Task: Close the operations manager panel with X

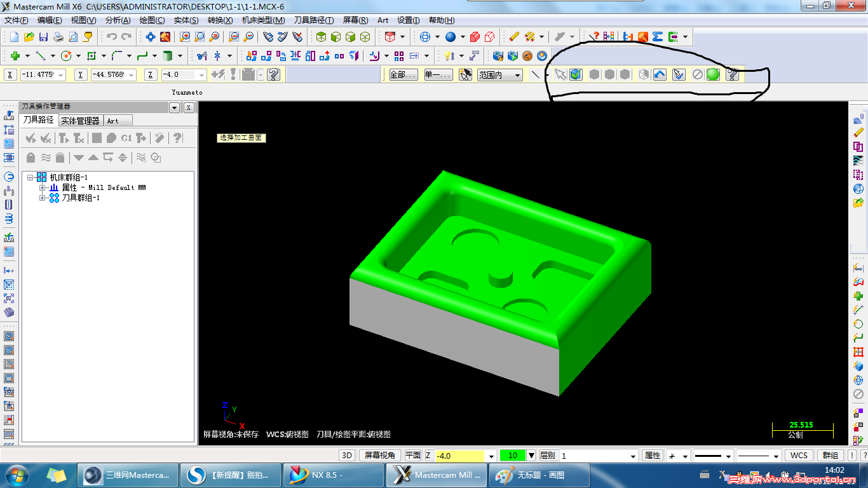Action: click(189, 108)
